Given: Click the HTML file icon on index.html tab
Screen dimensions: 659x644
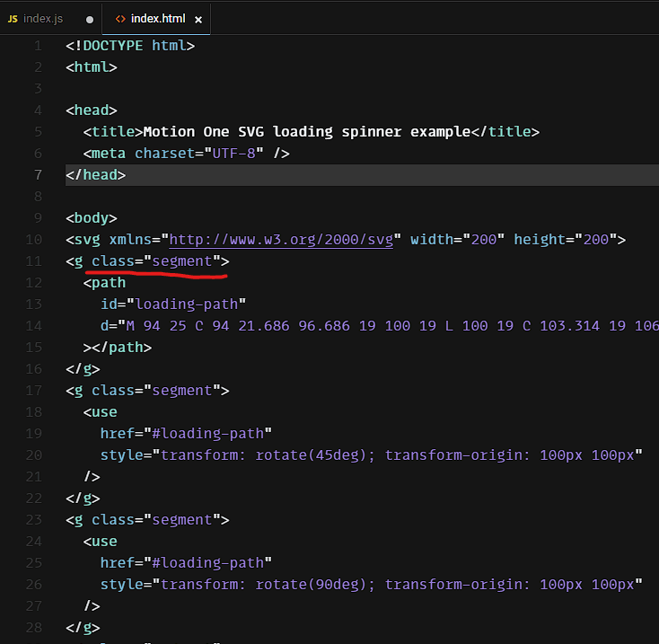Looking at the screenshot, I should click(120, 19).
